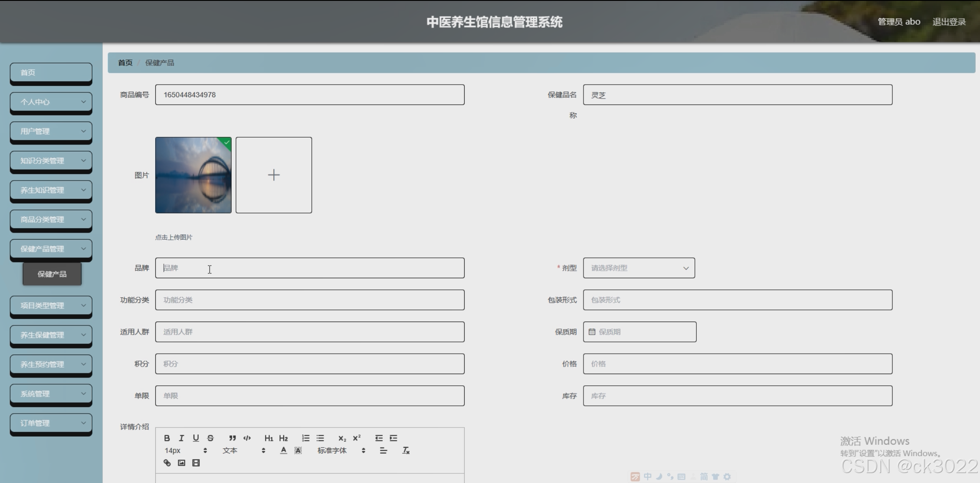This screenshot has height=483, width=980.
Task: Select 保健产品 submenu item
Action: (x=52, y=274)
